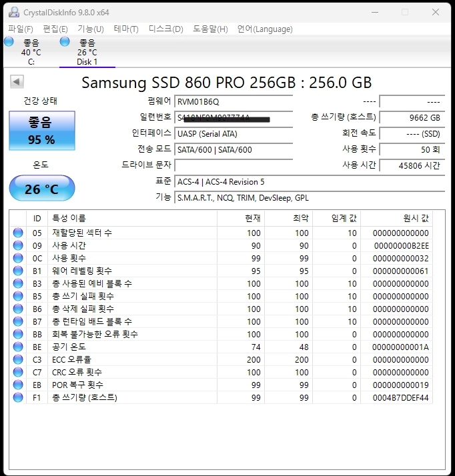Click the disk title Samsung SSD 860 PRO 256GB
Screen dimensions: 455x476
227,83
